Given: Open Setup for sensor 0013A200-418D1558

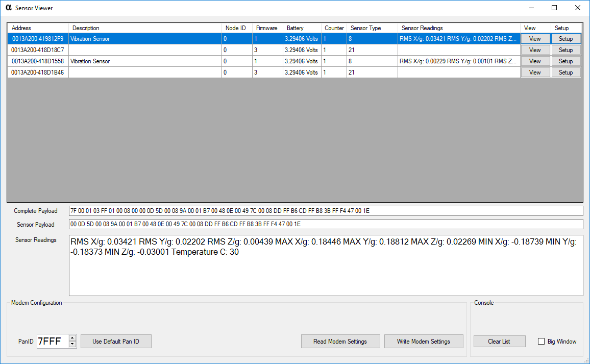Looking at the screenshot, I should coord(566,61).
